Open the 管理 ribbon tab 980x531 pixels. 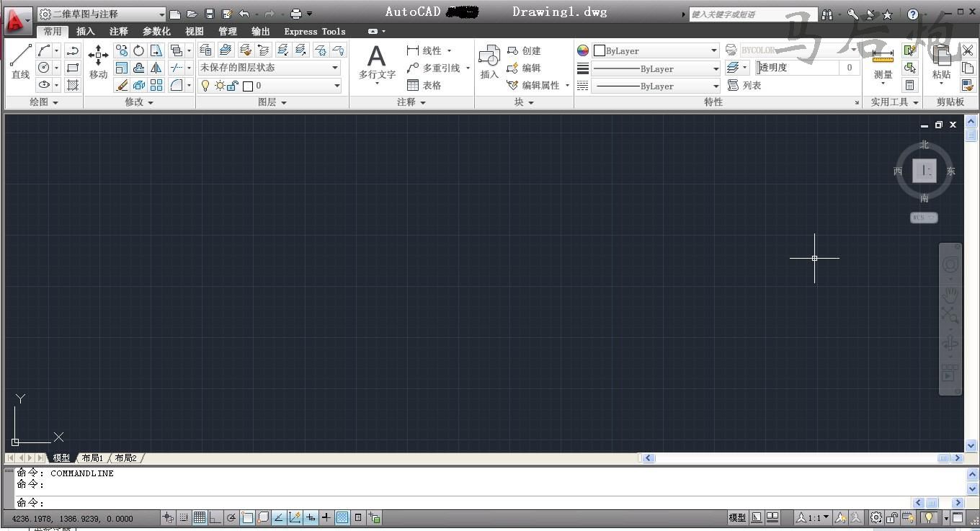coord(228,32)
